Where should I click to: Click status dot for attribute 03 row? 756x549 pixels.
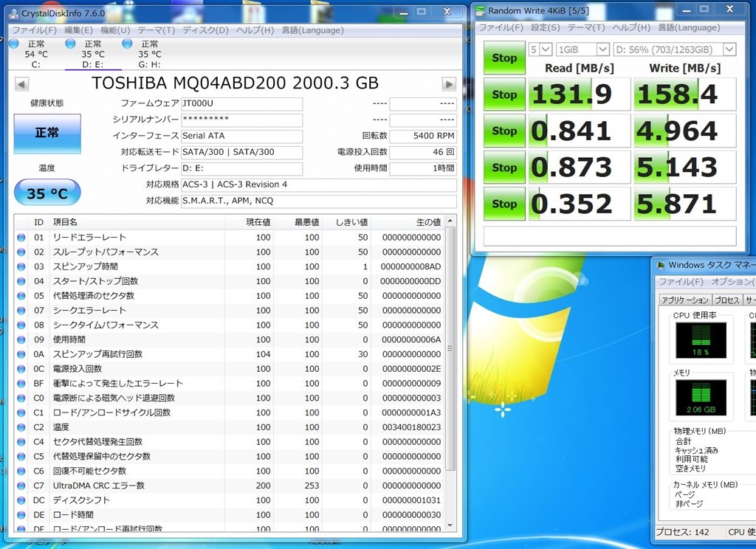(21, 266)
